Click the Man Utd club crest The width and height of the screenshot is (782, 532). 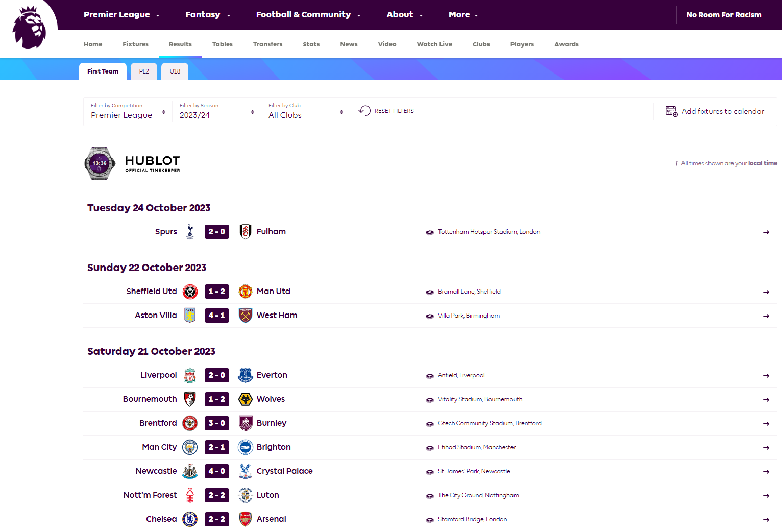point(246,292)
